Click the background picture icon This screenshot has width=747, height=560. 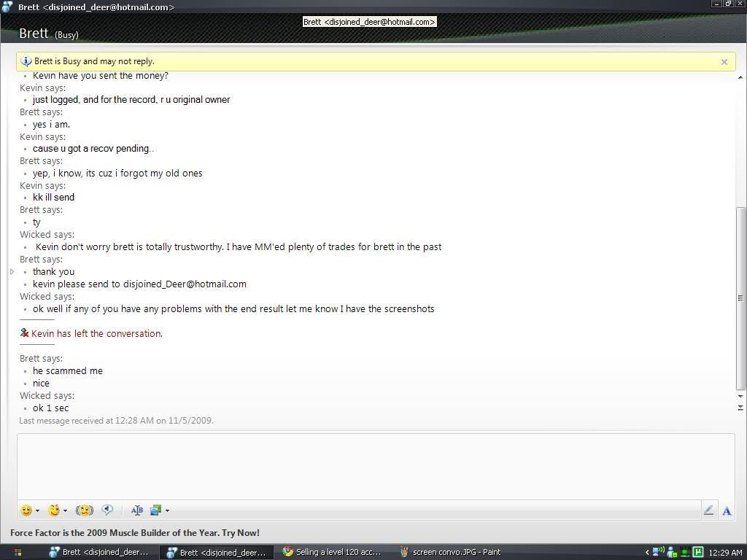pyautogui.click(x=156, y=510)
